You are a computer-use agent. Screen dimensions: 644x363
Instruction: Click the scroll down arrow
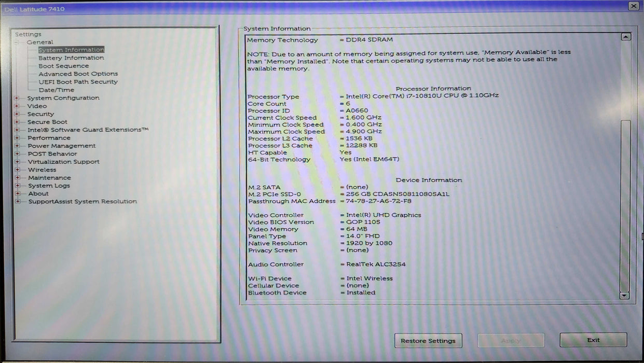coord(625,295)
